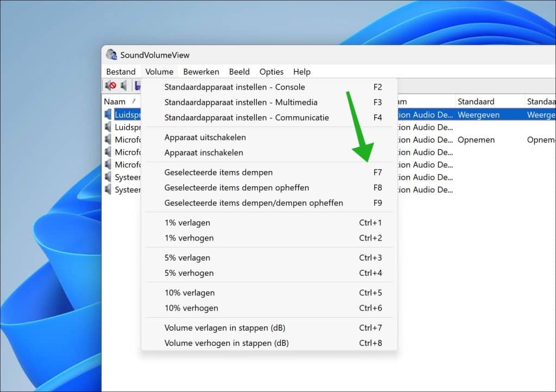Choose Volume verlagen in stappen (dB)
The height and width of the screenshot is (392, 556).
(269, 328)
